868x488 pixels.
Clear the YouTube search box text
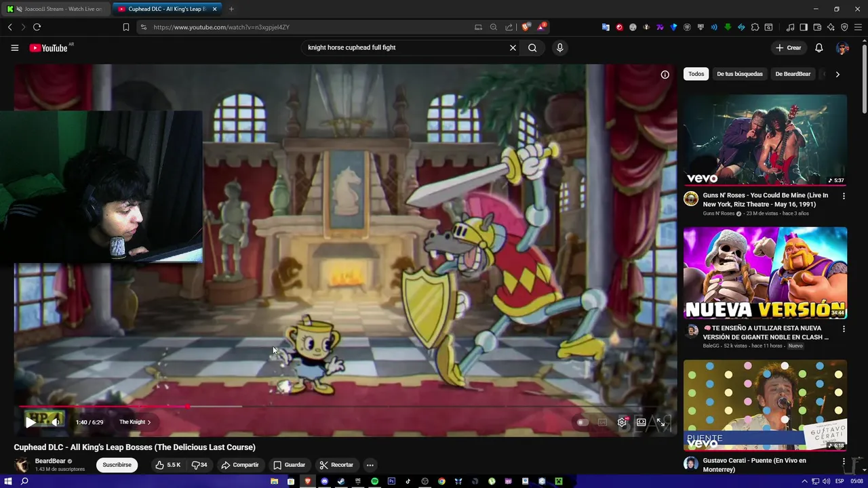pyautogui.click(x=513, y=47)
